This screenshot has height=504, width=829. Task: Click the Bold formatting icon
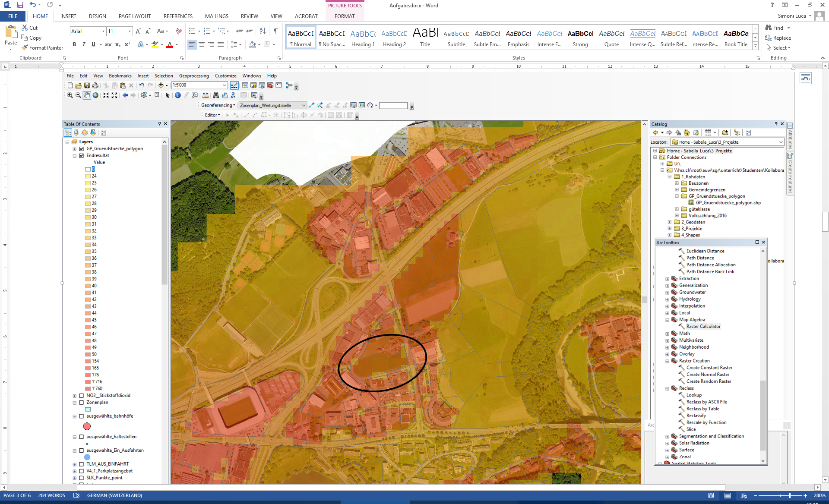[x=74, y=44]
